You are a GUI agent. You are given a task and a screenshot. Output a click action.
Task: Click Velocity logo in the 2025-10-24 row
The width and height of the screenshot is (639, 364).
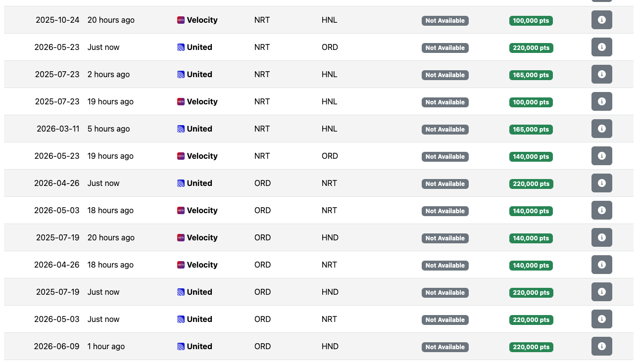point(181,20)
